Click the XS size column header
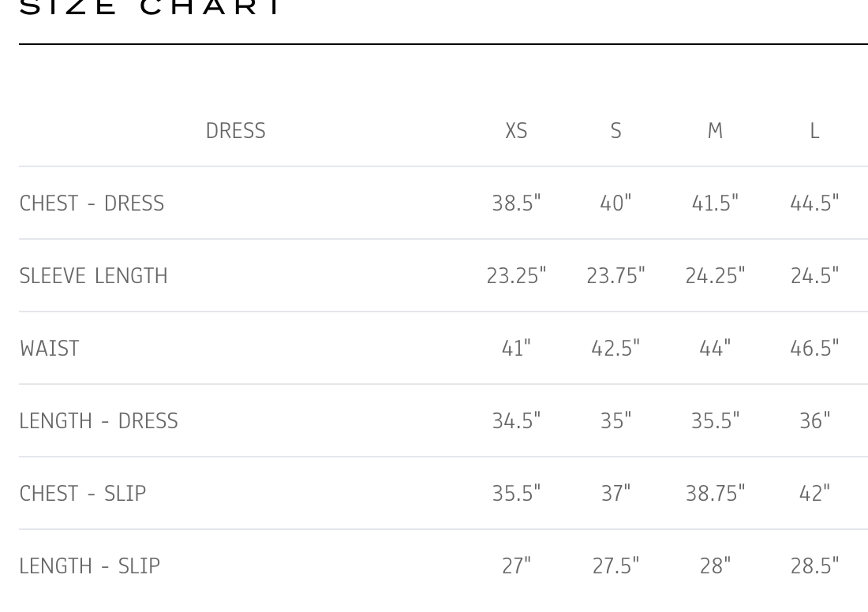Viewport: 868px width, 612px height. point(516,131)
